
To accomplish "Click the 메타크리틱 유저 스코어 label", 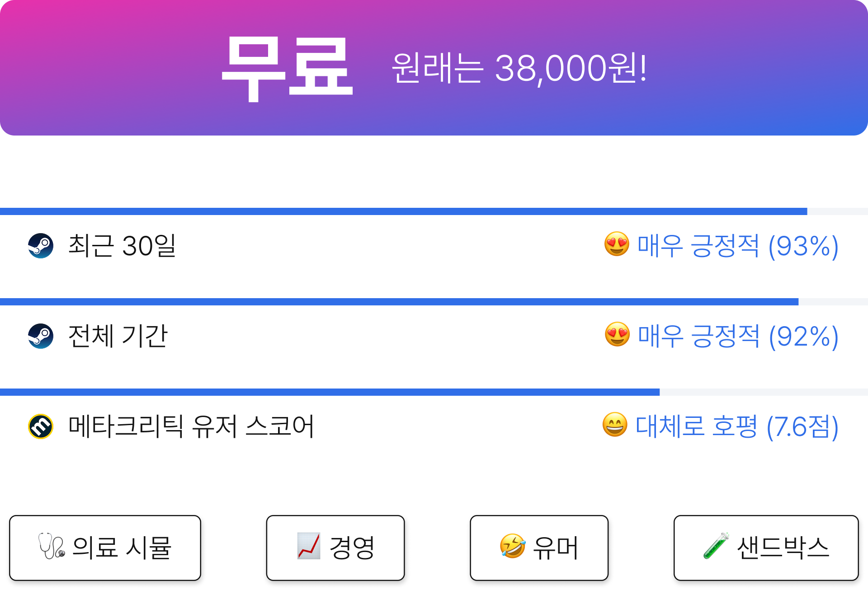I will tap(191, 426).
